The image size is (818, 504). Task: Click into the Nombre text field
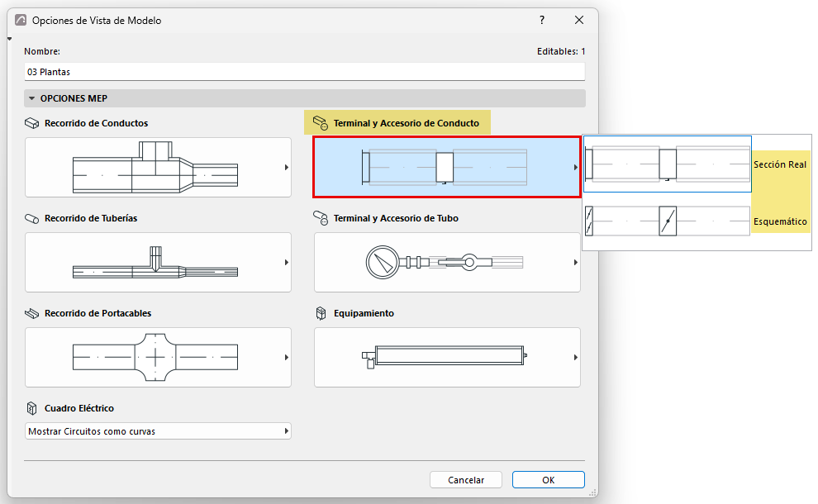click(x=305, y=72)
